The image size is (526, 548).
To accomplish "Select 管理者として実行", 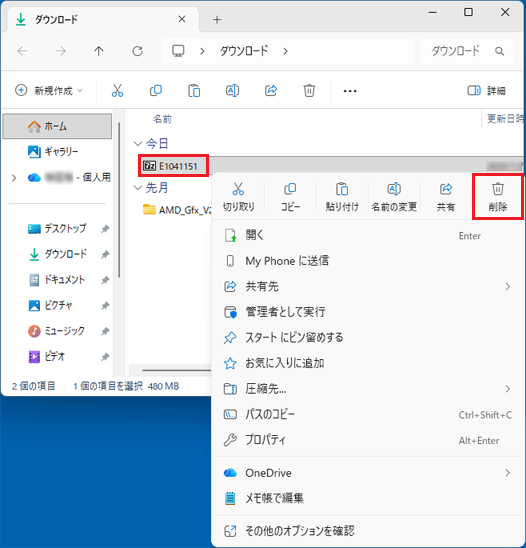I will coord(367,312).
